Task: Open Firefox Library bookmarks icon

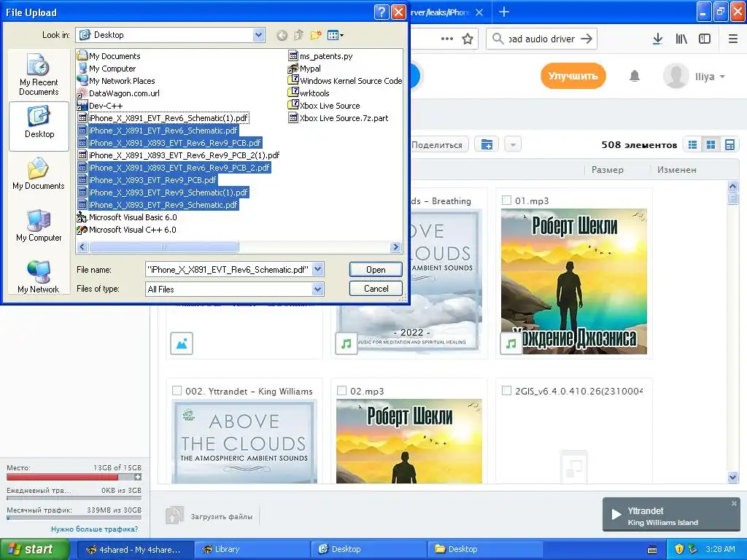Action: [x=681, y=39]
